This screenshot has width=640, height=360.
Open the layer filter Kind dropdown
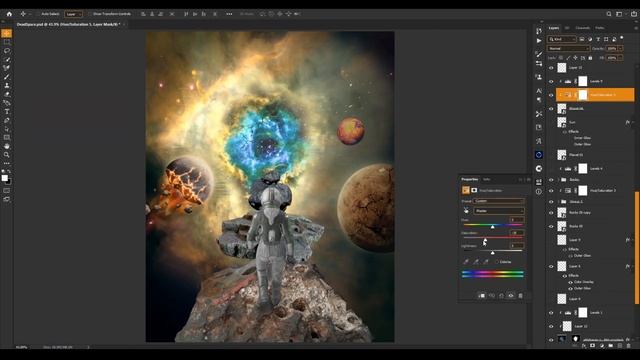(562, 39)
